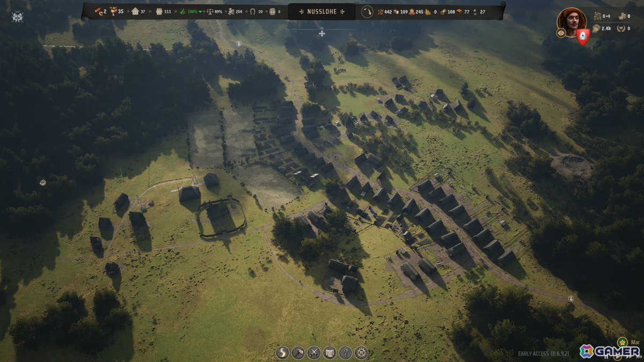Click the resource icon showing 27
644x362 pixels.
(x=475, y=12)
